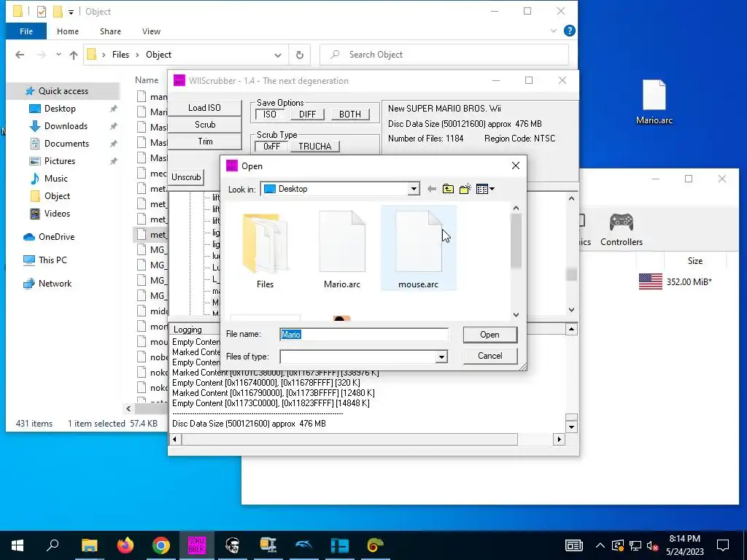Click Open dialog vertical scrollbar down arrow

[x=516, y=315]
